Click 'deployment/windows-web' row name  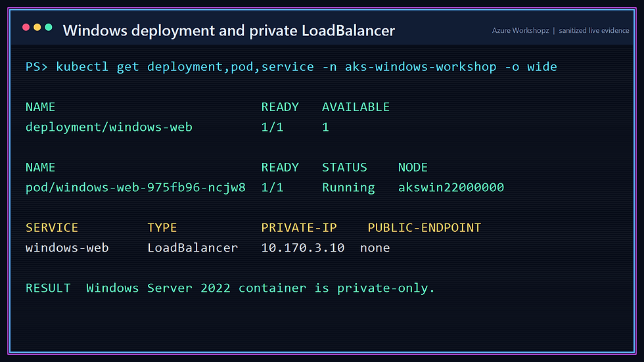coord(109,127)
